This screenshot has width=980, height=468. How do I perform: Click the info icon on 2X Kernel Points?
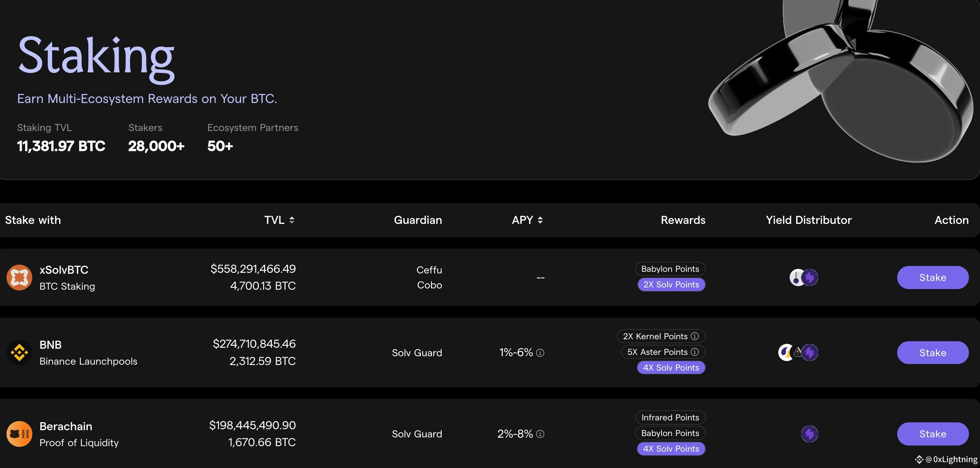coord(695,336)
